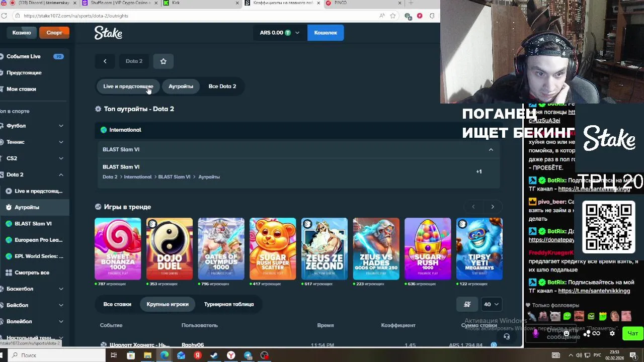Viewport: 644px width, 362px height.
Task: Click the Казино button
Action: click(22, 33)
